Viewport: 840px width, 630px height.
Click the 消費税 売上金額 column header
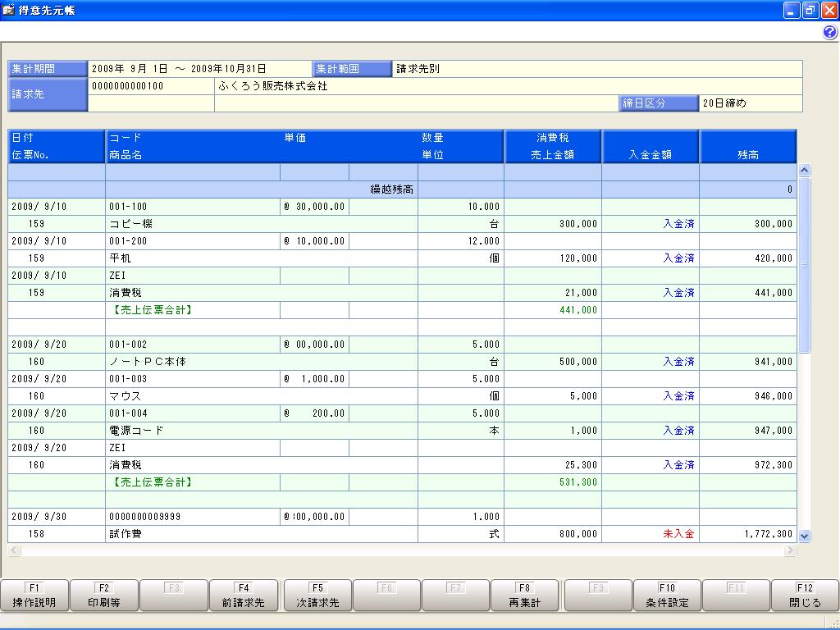553,146
